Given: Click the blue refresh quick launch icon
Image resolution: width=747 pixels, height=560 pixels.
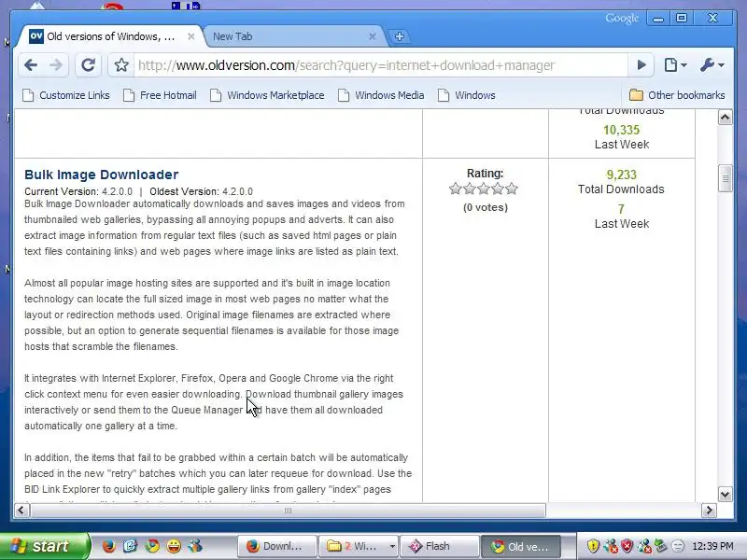Looking at the screenshot, I should (130, 546).
